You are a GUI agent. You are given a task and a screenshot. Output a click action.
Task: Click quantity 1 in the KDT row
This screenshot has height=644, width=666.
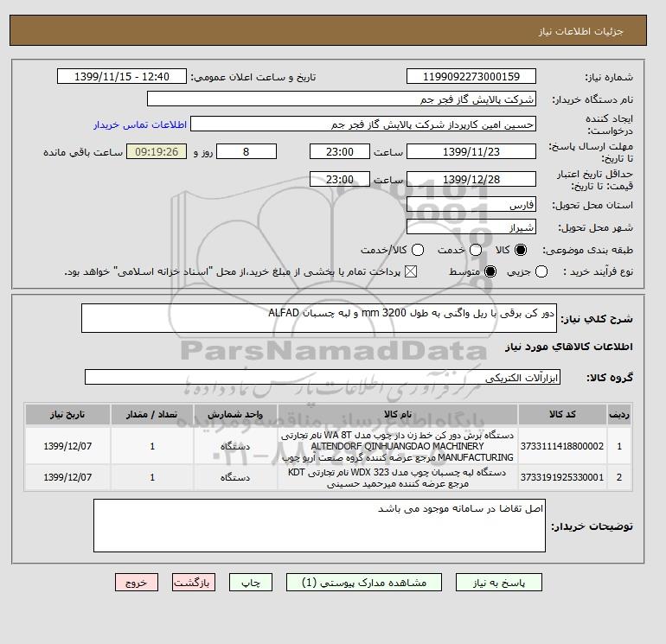(x=152, y=477)
